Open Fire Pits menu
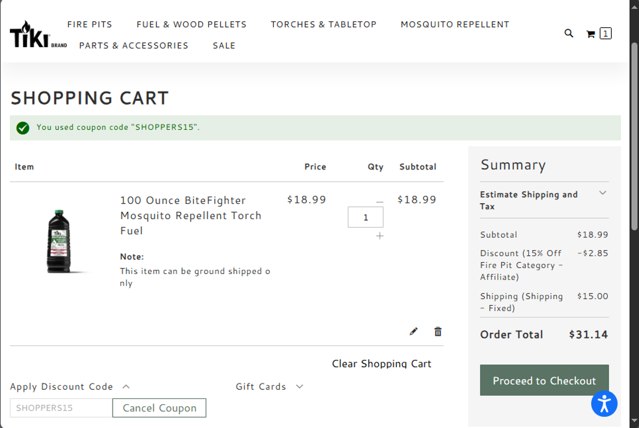 pos(90,24)
